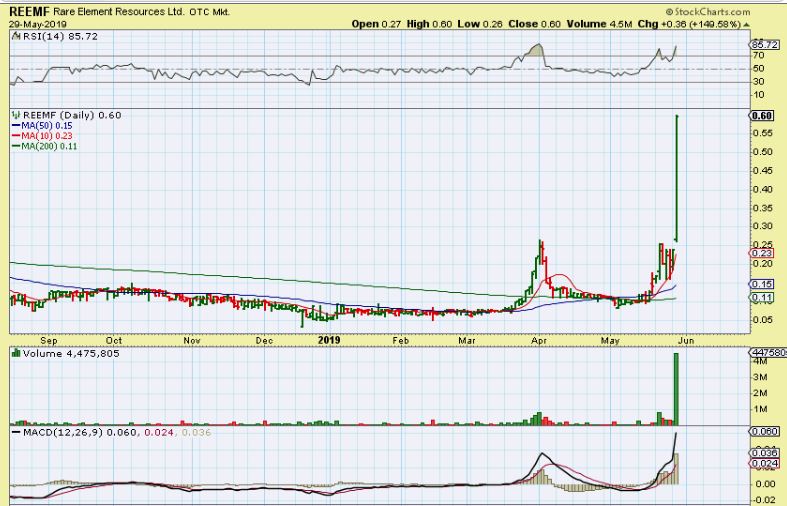This screenshot has height=506, width=787.
Task: Click the up-arrow icon after the Chg percentage
Action: click(x=746, y=24)
